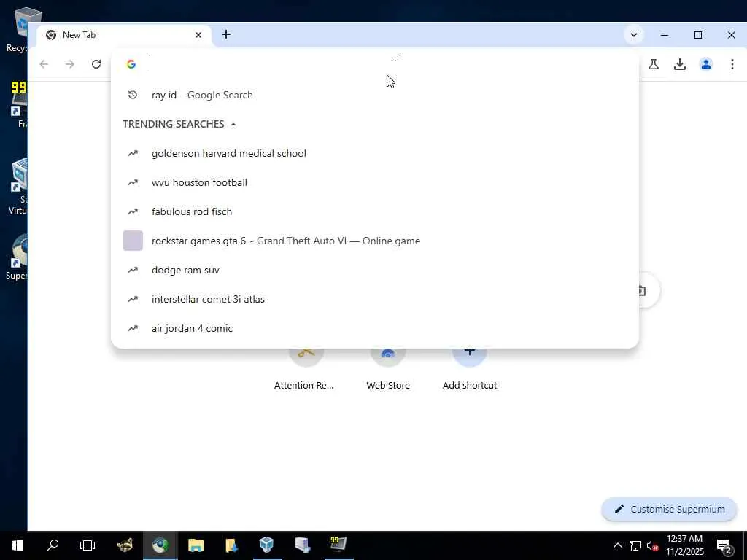Open the three-dot browser menu

(x=732, y=64)
